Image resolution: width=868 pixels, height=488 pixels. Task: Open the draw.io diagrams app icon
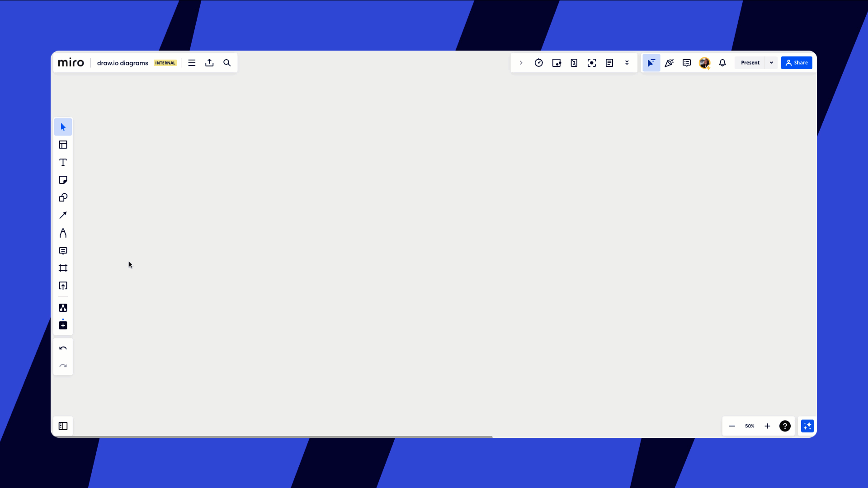[x=63, y=308]
